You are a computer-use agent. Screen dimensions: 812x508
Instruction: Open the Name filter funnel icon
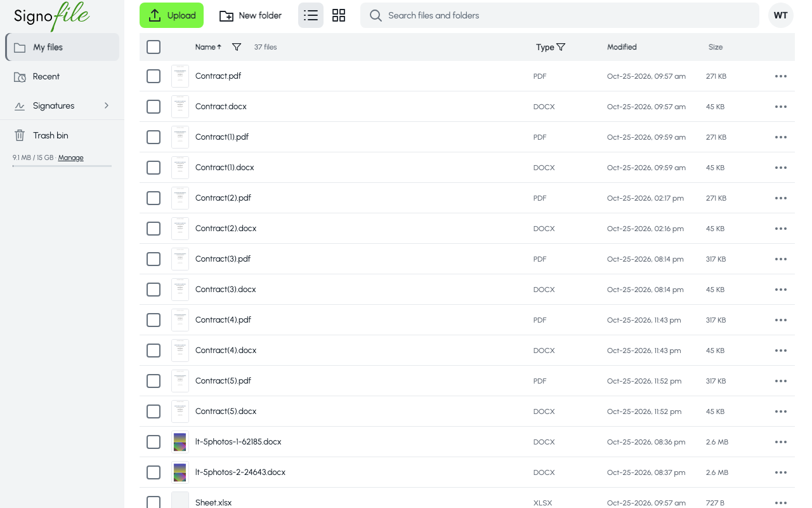click(x=237, y=47)
